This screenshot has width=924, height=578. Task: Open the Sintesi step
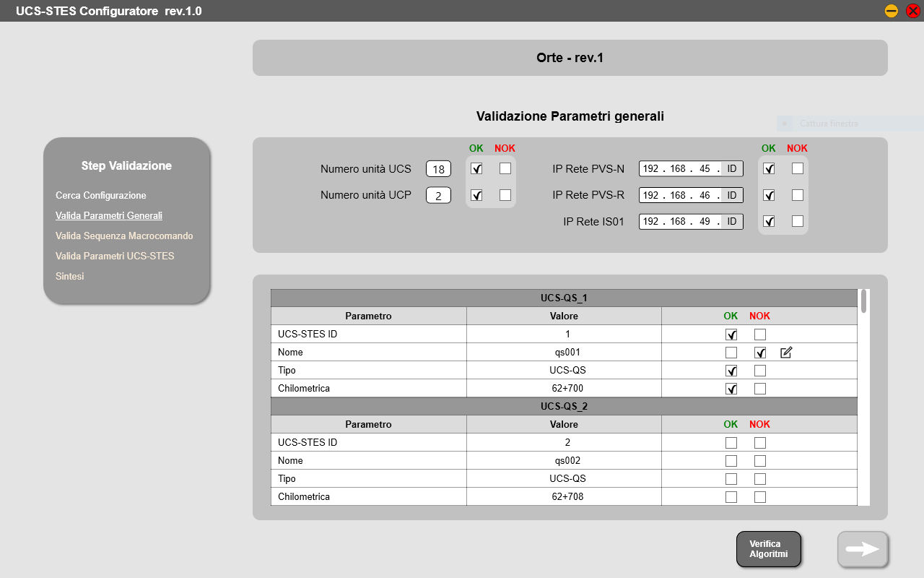point(70,277)
